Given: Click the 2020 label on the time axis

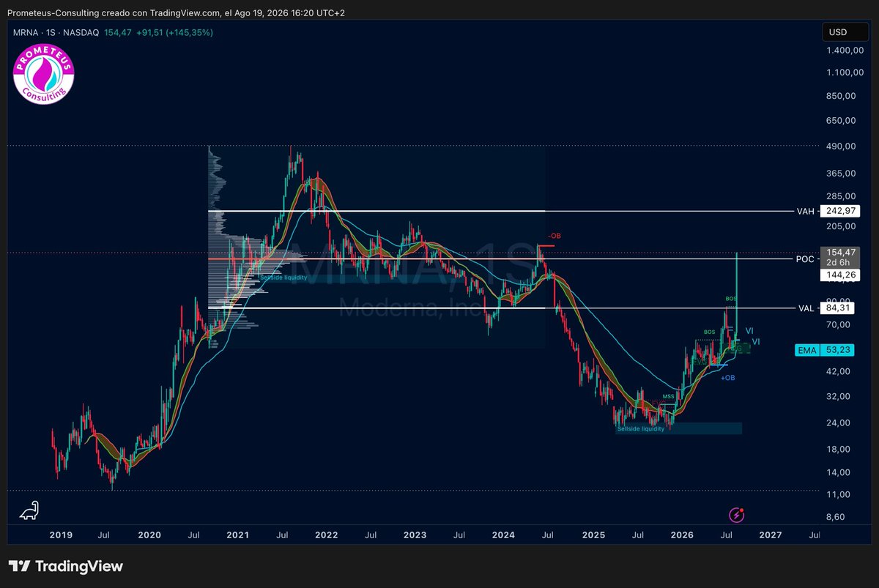Looking at the screenshot, I should (x=149, y=535).
